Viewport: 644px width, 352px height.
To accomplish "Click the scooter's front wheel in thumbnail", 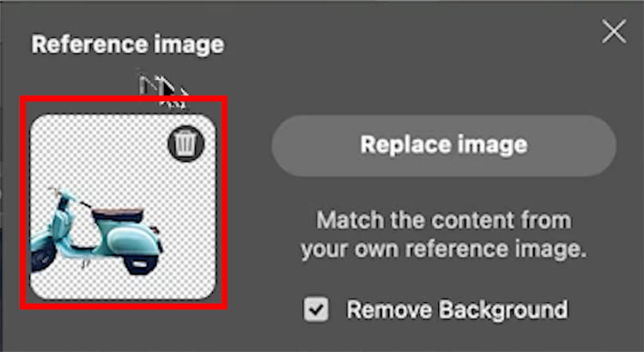I will (42, 257).
